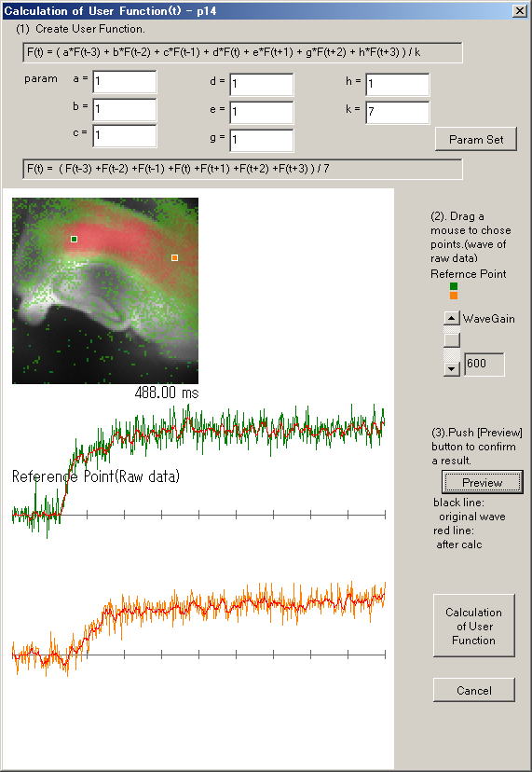Click the orange Reference Point legend square
The height and width of the screenshot is (772, 532).
[x=453, y=296]
